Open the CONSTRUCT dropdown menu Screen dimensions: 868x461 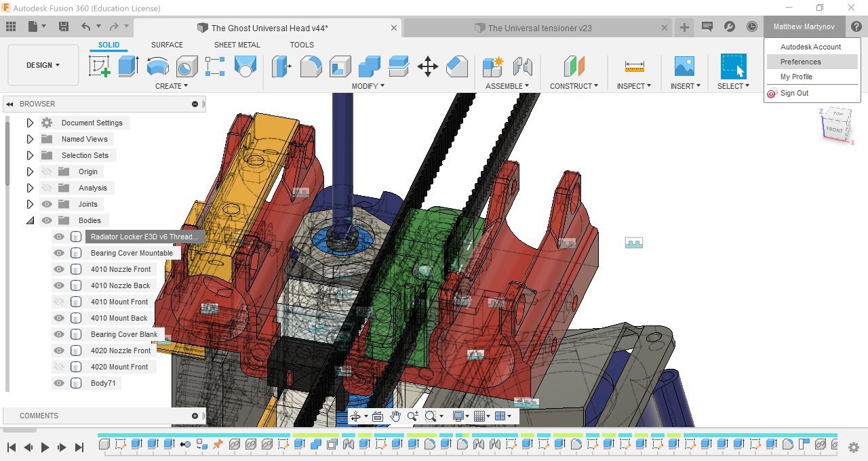[574, 86]
